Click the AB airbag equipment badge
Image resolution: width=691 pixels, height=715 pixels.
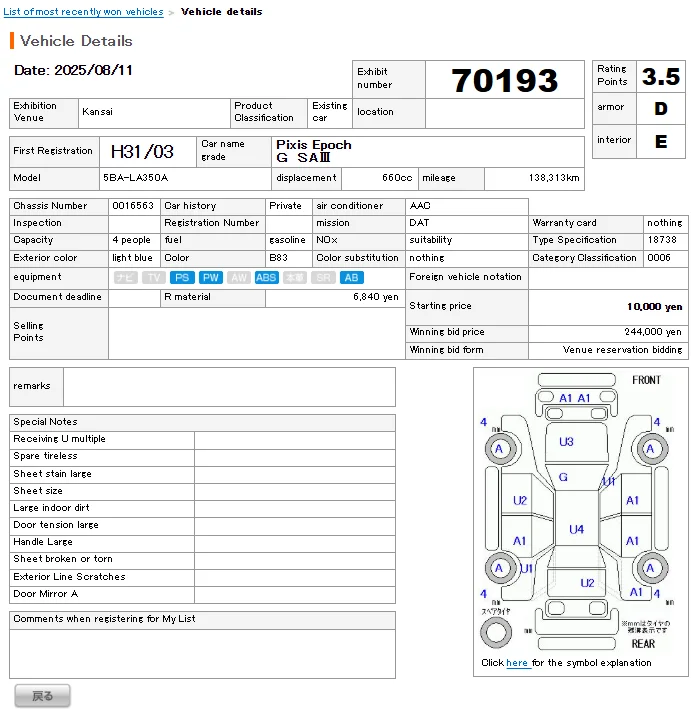tap(352, 277)
